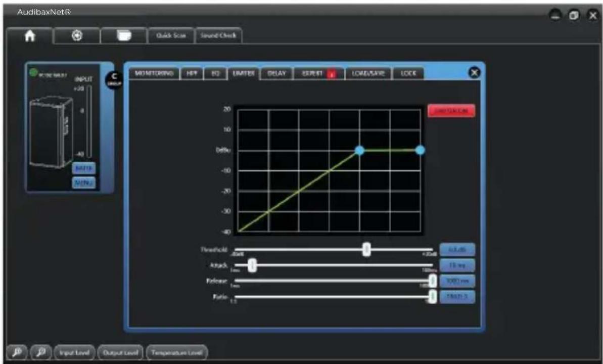The height and width of the screenshot is (364, 603).
Task: Open the LOAD/SAVE tab
Action: pyautogui.click(x=368, y=73)
